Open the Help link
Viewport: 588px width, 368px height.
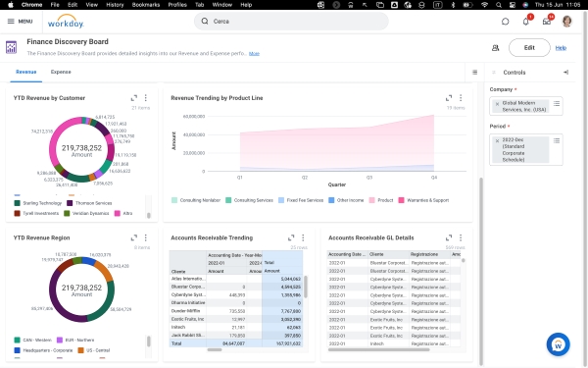pyautogui.click(x=561, y=48)
